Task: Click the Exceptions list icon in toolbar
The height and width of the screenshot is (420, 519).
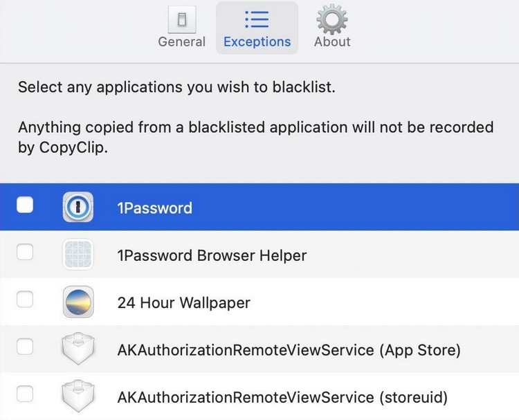Action: (257, 19)
